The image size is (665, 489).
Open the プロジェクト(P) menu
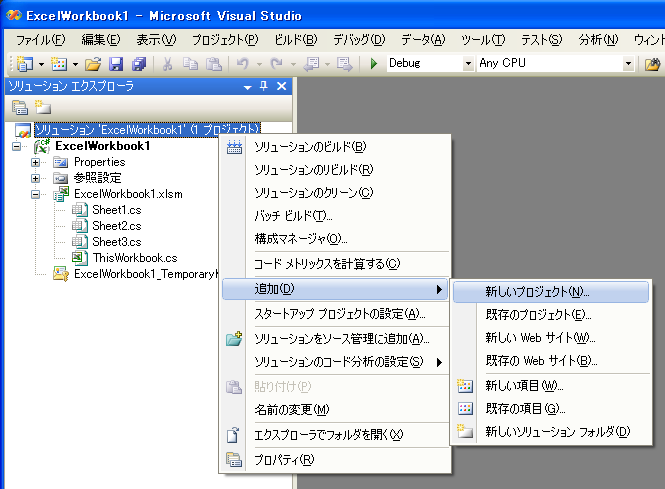coord(225,40)
